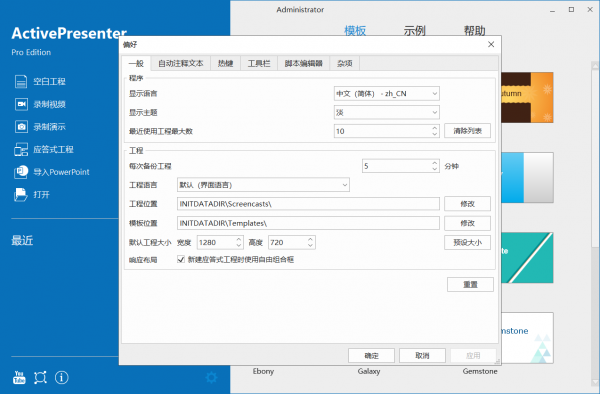Toggle the freeform layout checkbox for responsive projects
Screen dimensions: 600x394
click(181, 259)
